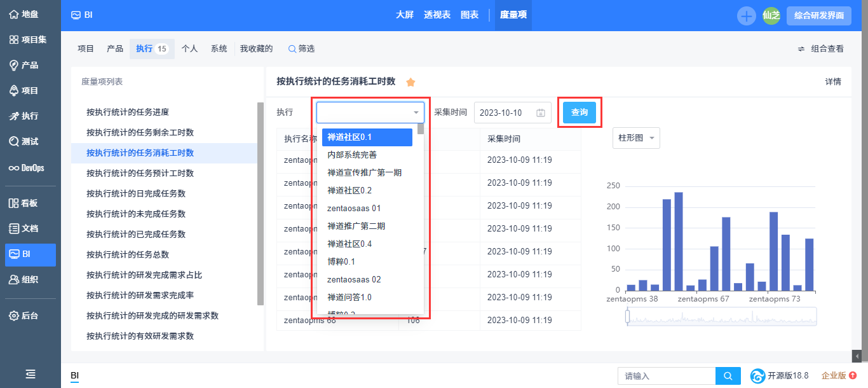This screenshot has height=388, width=868.
Task: Click the chart data zoom slider bar
Action: (721, 316)
